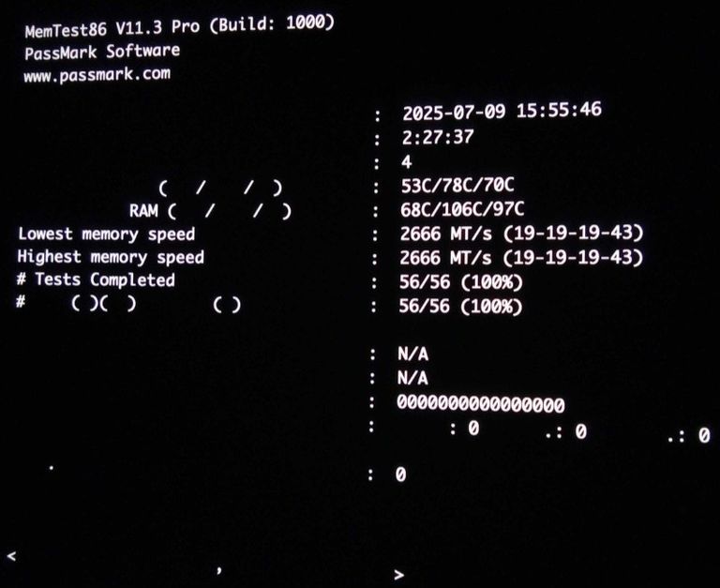
Task: Click the left angle bracket at bottom
Action: tap(12, 556)
